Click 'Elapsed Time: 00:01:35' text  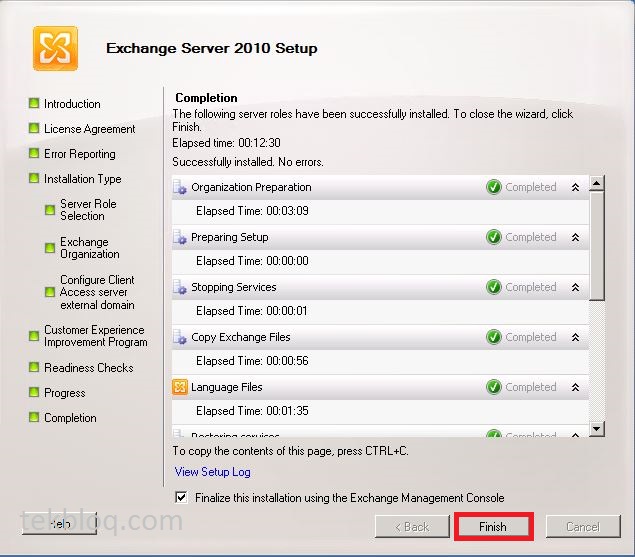(x=252, y=411)
